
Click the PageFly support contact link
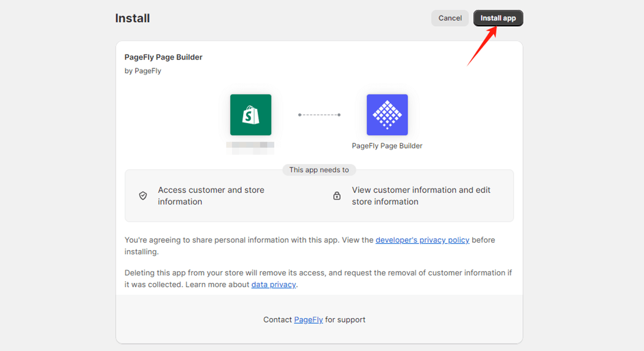tap(308, 319)
